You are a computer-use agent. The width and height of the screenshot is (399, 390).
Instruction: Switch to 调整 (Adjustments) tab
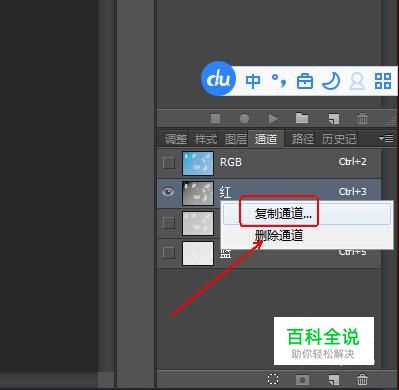pos(176,139)
